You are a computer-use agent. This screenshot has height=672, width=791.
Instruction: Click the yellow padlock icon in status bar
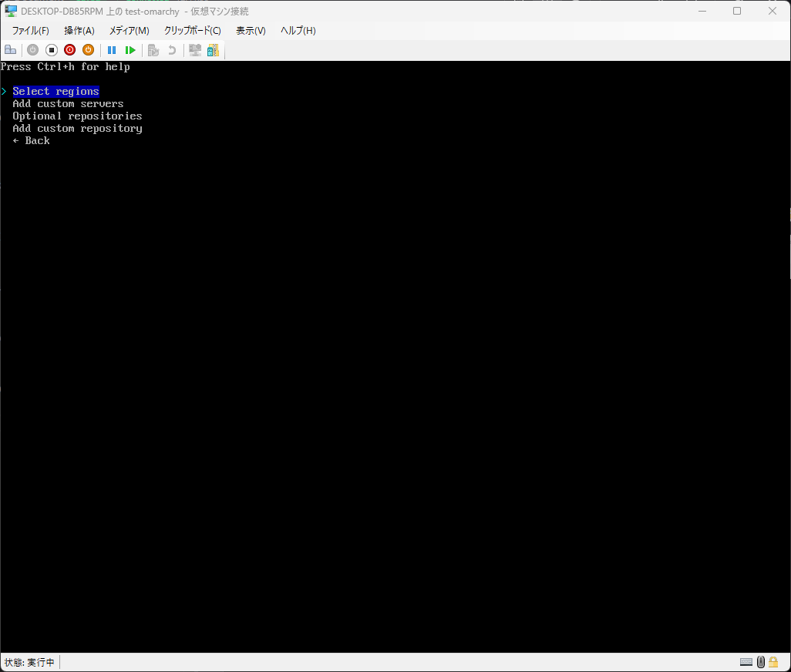[x=772, y=662]
